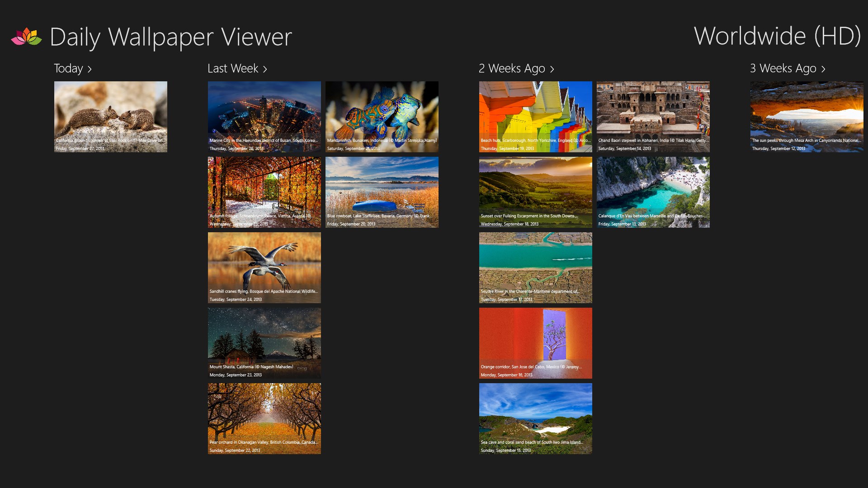The image size is (868, 488).
Task: Expand the 3 Weeks Ago chevron
Action: (x=823, y=69)
